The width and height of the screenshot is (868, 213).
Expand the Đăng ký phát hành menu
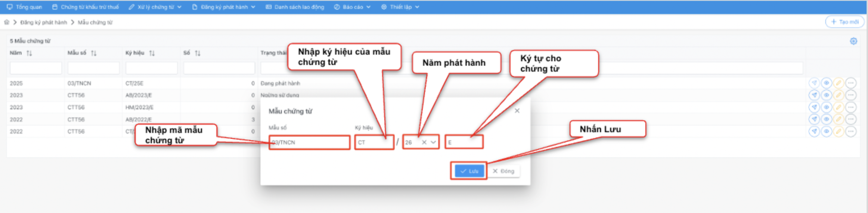point(223,7)
